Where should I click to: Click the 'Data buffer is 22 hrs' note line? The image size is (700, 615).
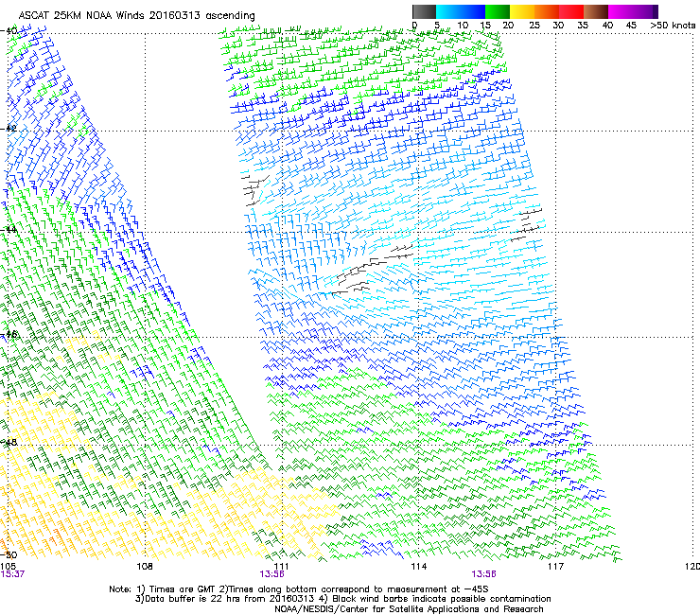(342, 599)
